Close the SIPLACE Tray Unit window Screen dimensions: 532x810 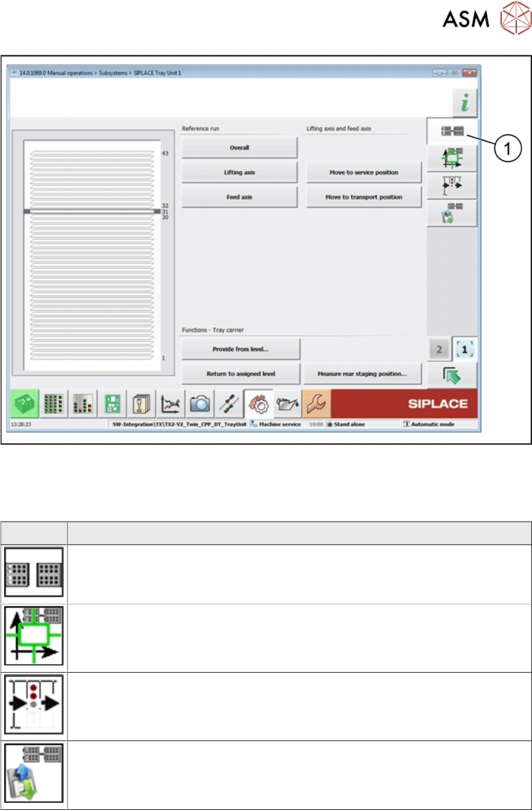coord(469,73)
